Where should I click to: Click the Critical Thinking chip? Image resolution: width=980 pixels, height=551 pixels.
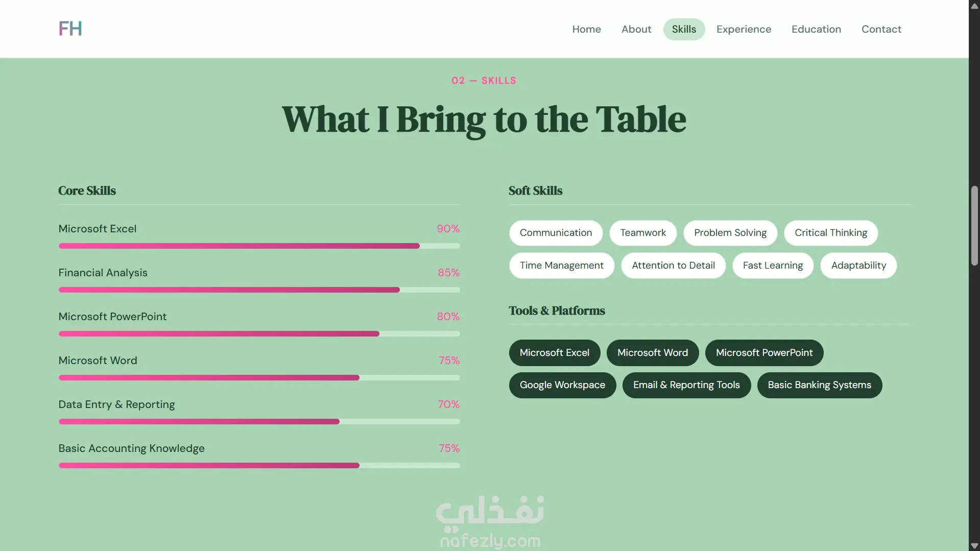point(831,233)
